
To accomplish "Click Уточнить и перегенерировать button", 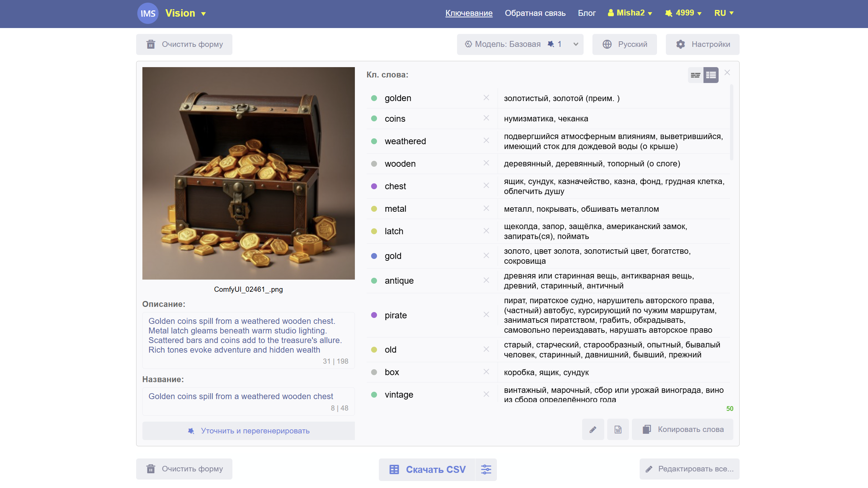I will [x=248, y=431].
